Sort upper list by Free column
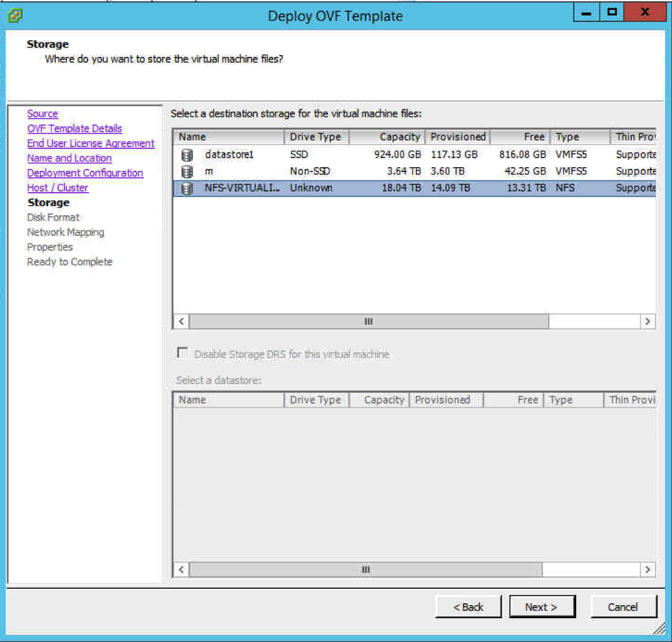This screenshot has height=642, width=672. tap(519, 137)
